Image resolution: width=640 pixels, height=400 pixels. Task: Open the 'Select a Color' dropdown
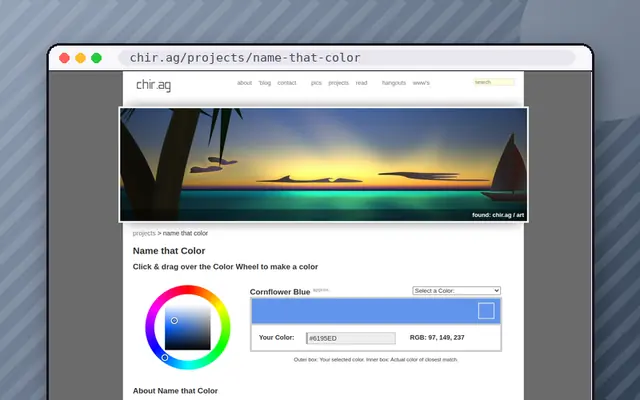pos(456,291)
